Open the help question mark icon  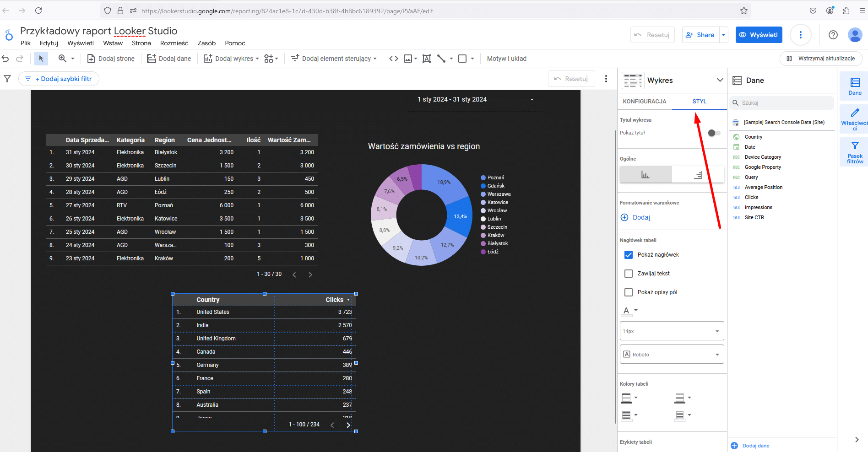[833, 35]
